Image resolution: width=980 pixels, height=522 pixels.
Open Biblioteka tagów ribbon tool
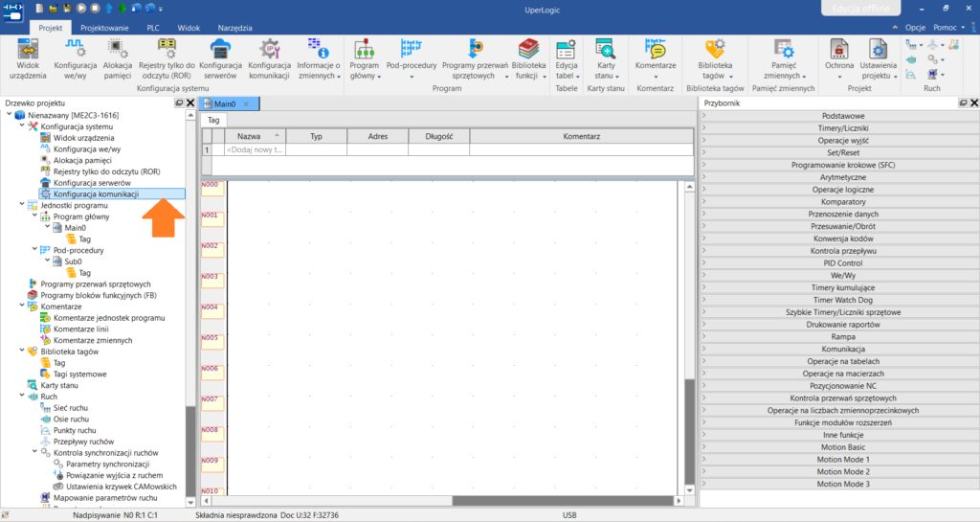[714, 59]
